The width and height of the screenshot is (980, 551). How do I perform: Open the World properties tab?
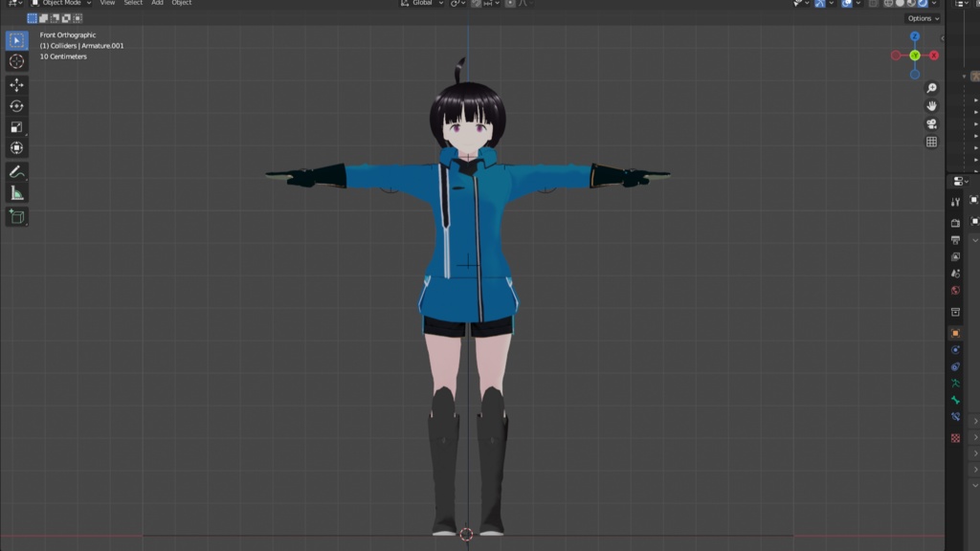956,292
